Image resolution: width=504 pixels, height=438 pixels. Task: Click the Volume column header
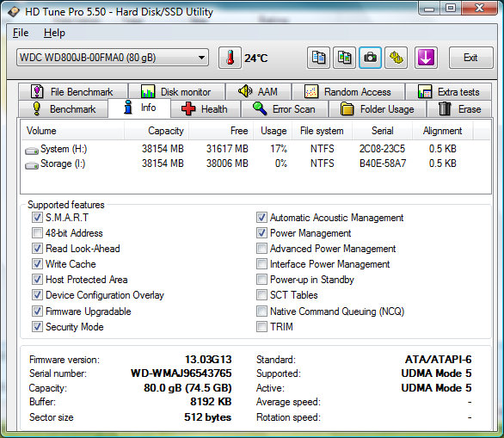(72, 131)
